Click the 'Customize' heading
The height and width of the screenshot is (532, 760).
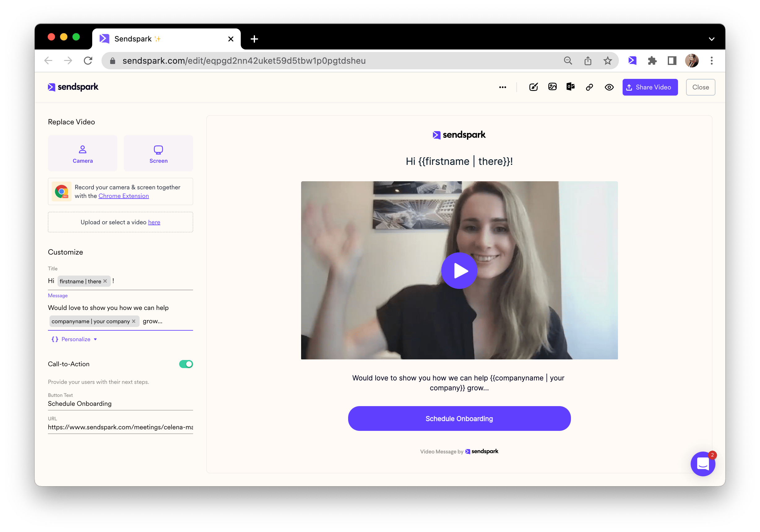[66, 252]
